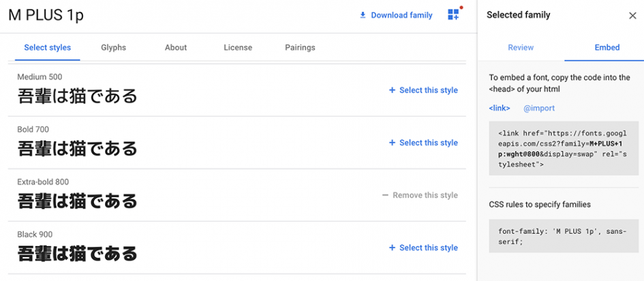Click the Black 900 label

coord(35,235)
